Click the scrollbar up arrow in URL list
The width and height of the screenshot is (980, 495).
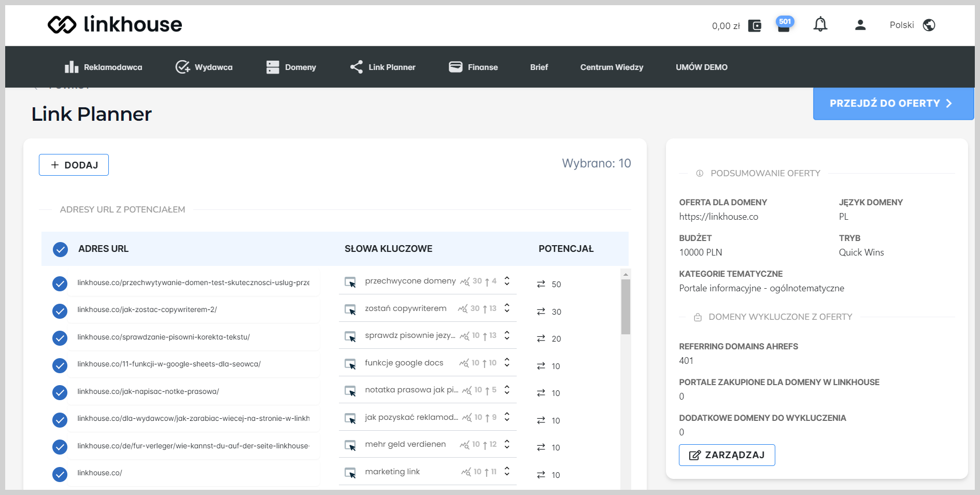point(626,274)
